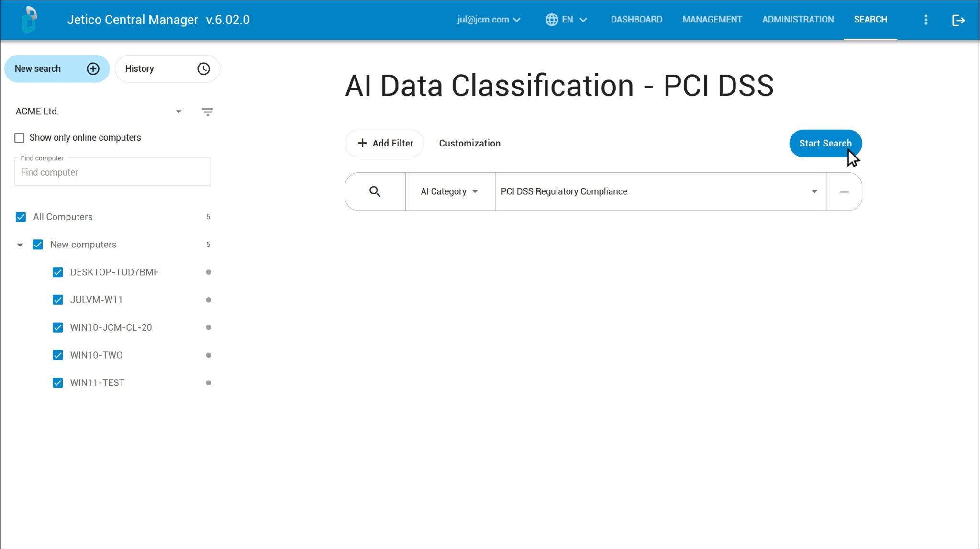The height and width of the screenshot is (549, 980).
Task: Toggle Show only online computers checkbox
Action: (x=19, y=138)
